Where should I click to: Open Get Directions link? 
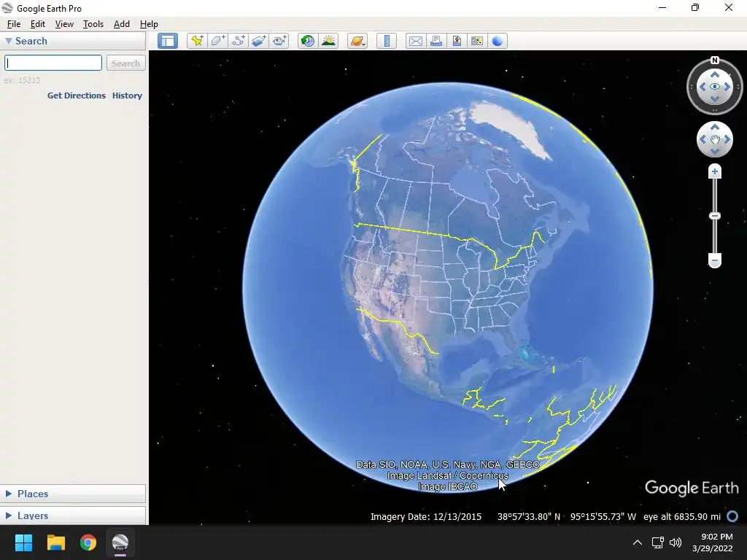[76, 96]
